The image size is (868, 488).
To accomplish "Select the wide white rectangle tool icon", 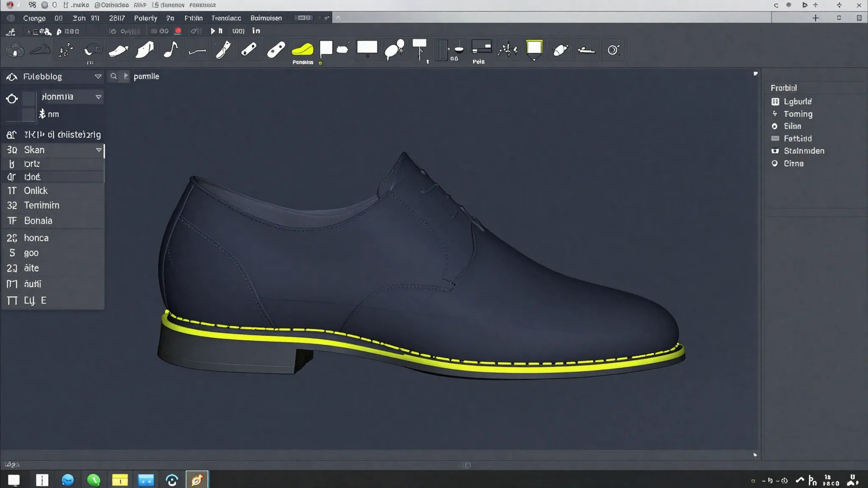I will point(367,47).
